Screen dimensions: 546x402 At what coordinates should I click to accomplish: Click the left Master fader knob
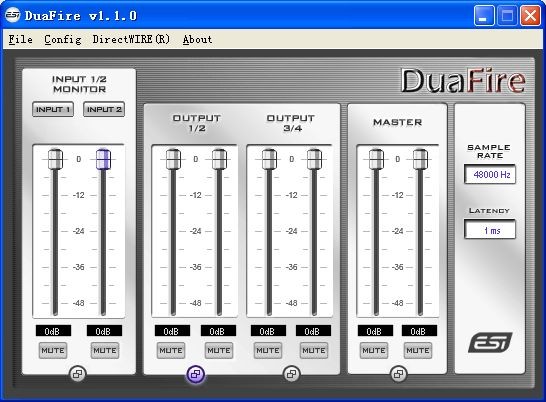point(376,159)
